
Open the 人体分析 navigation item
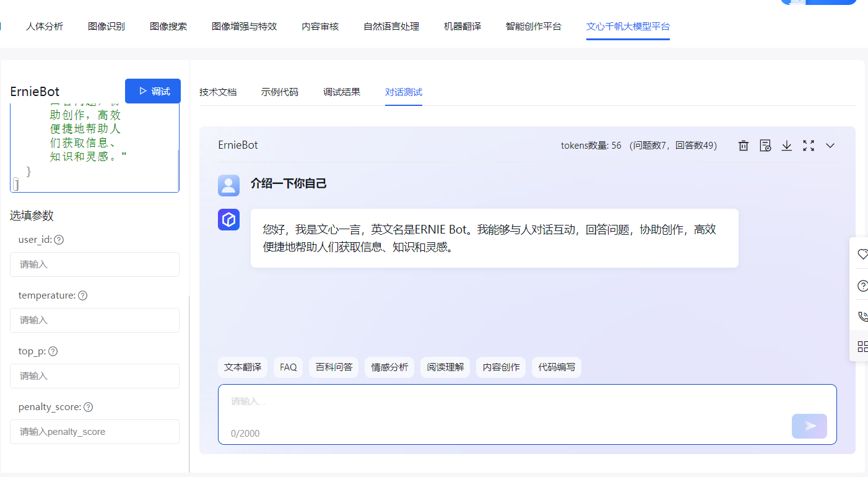click(x=45, y=27)
